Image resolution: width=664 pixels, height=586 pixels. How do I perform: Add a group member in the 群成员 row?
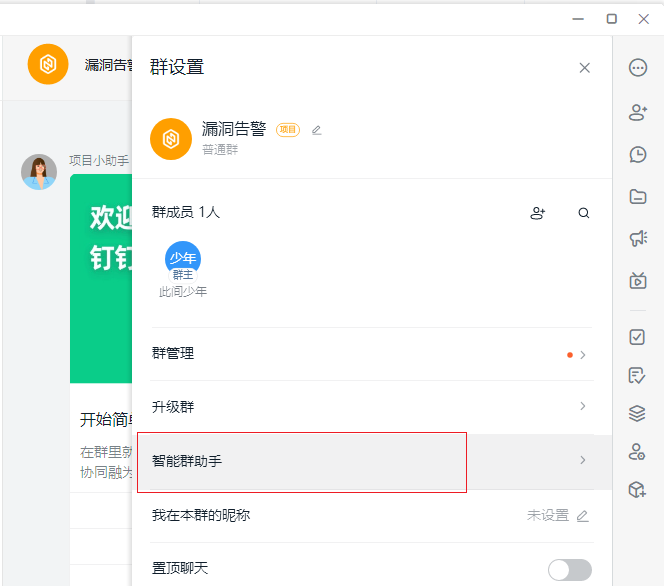click(x=538, y=213)
